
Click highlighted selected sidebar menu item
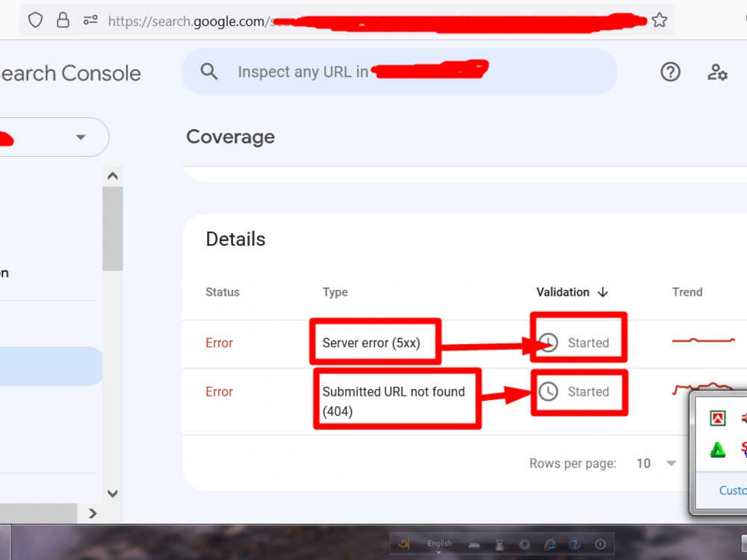pos(51,366)
